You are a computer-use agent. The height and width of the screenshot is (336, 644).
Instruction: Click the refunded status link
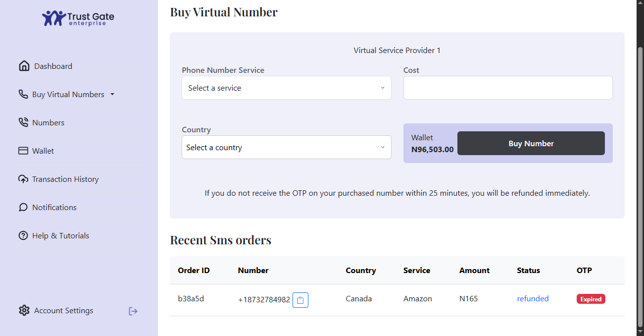click(533, 298)
